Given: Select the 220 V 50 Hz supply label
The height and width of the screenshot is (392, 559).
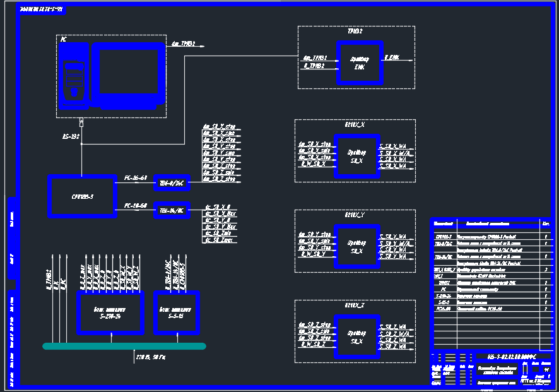Looking at the screenshot, I should (x=151, y=357).
